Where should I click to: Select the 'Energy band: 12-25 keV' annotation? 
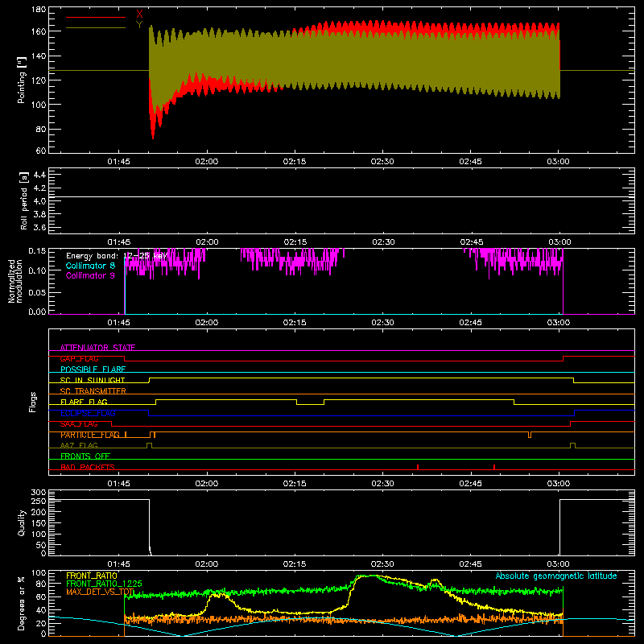point(117,256)
